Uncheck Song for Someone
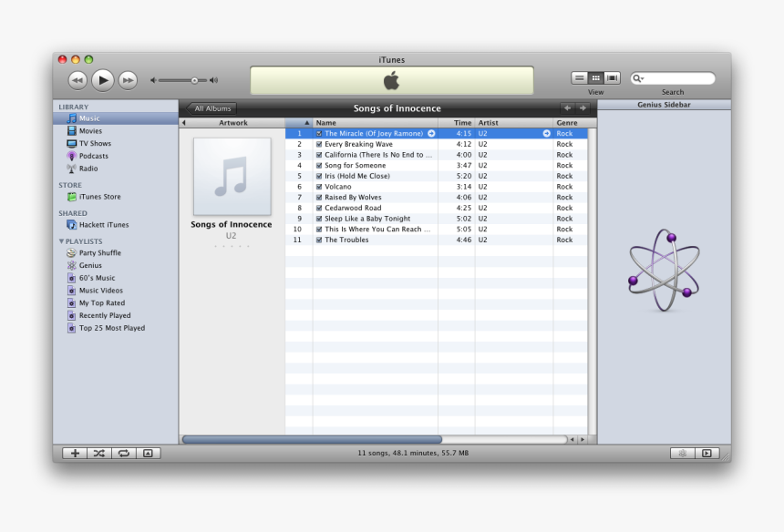 [x=319, y=166]
